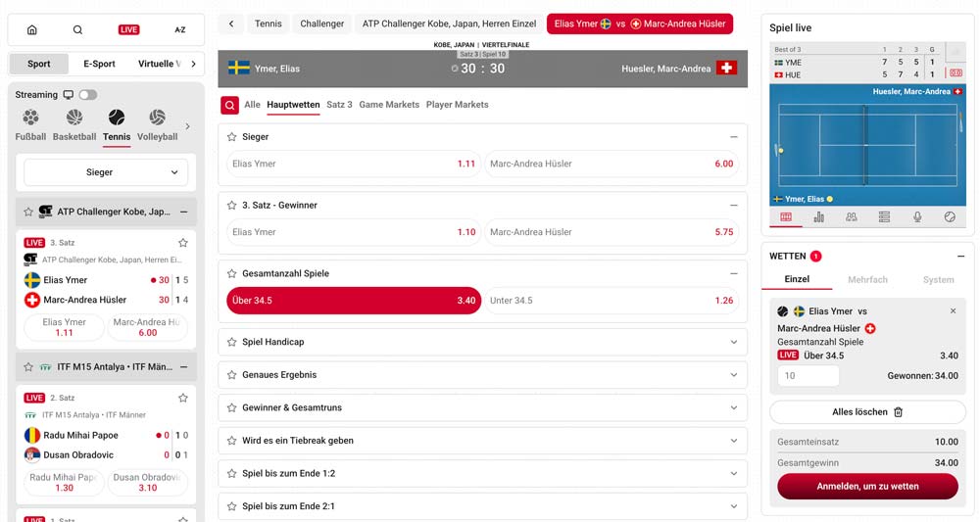Go back using the breadcrumb arrow
Image resolution: width=980 pixels, height=522 pixels.
(x=231, y=24)
